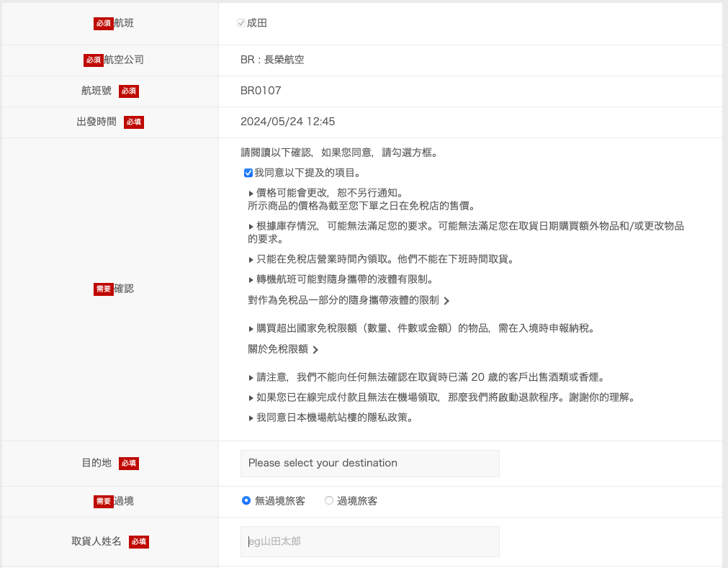Select the 過境旅客 radio button
728x568 pixels.
click(x=329, y=501)
